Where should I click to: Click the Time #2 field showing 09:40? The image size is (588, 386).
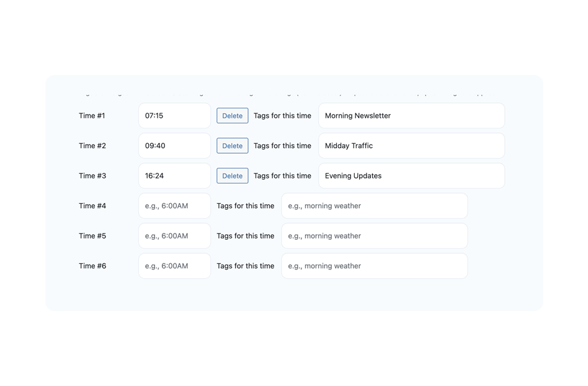[x=174, y=146]
